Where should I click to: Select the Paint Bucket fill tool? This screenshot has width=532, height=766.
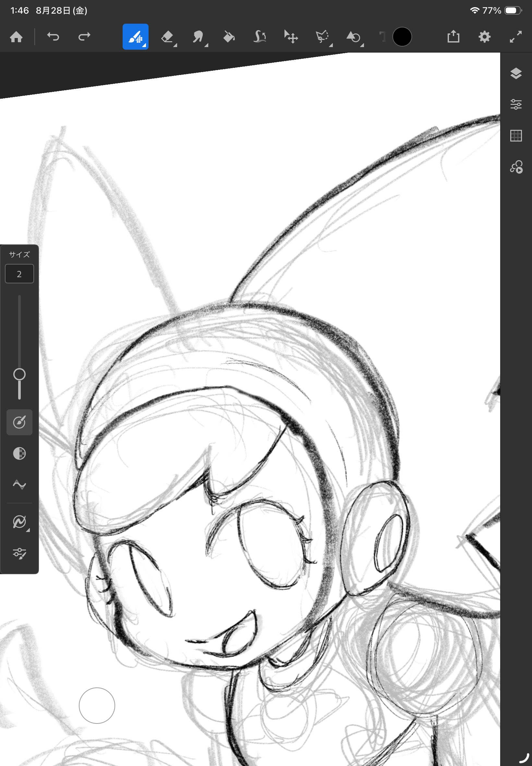(x=229, y=37)
